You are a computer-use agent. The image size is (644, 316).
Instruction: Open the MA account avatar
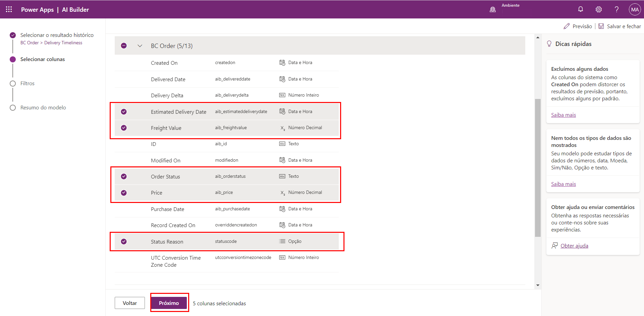coord(635,9)
